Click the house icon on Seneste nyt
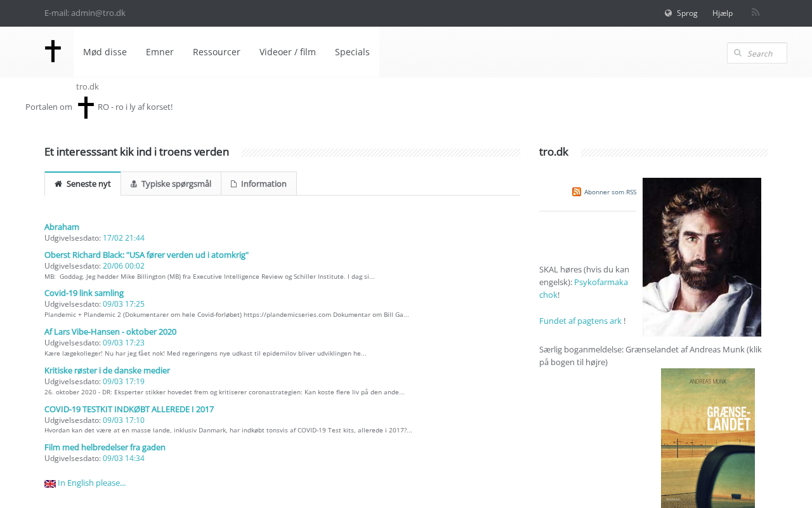Viewport: 812px width, 508px height. tap(58, 184)
